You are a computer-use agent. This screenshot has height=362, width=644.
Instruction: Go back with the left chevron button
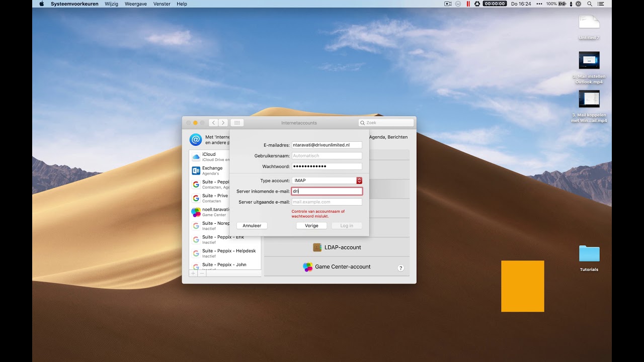point(213,123)
